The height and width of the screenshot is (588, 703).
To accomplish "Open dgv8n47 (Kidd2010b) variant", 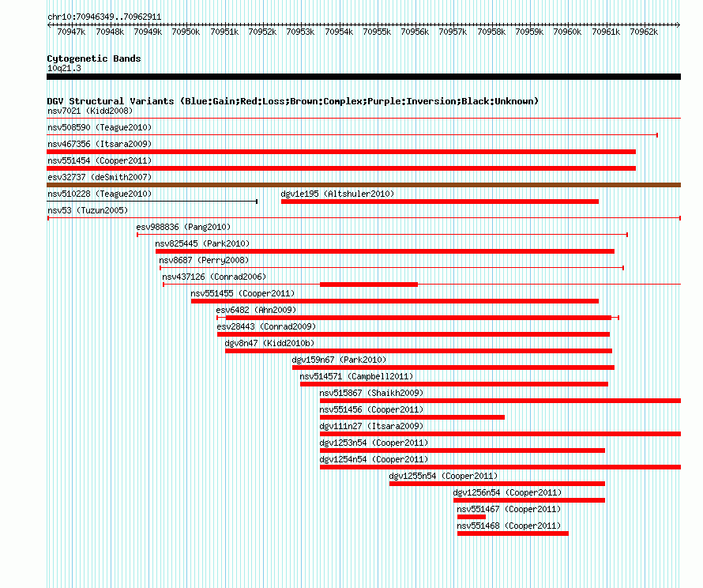I will 269,343.
